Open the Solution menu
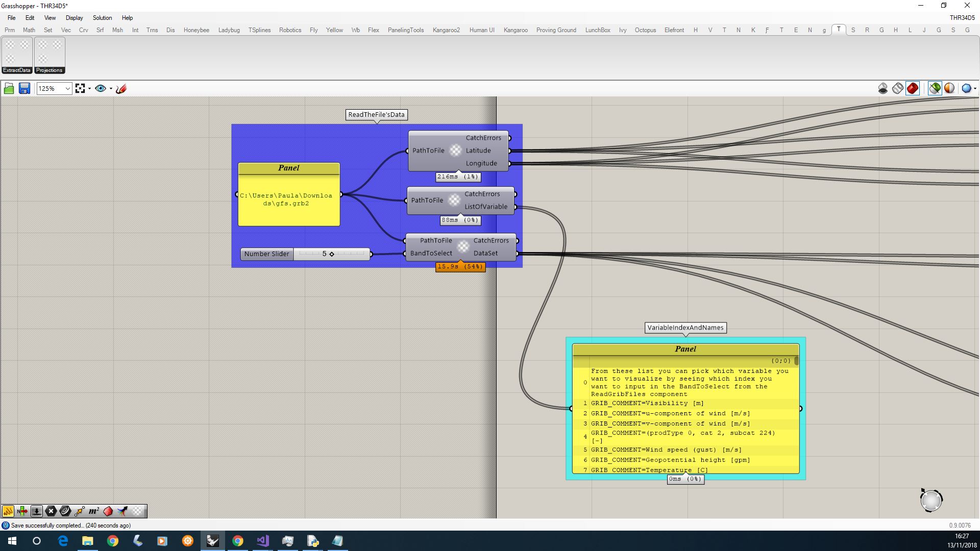Image resolution: width=980 pixels, height=551 pixels. (x=102, y=18)
